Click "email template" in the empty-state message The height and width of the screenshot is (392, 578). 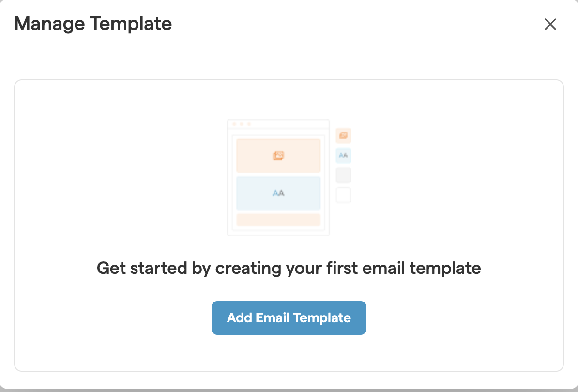pos(430,268)
